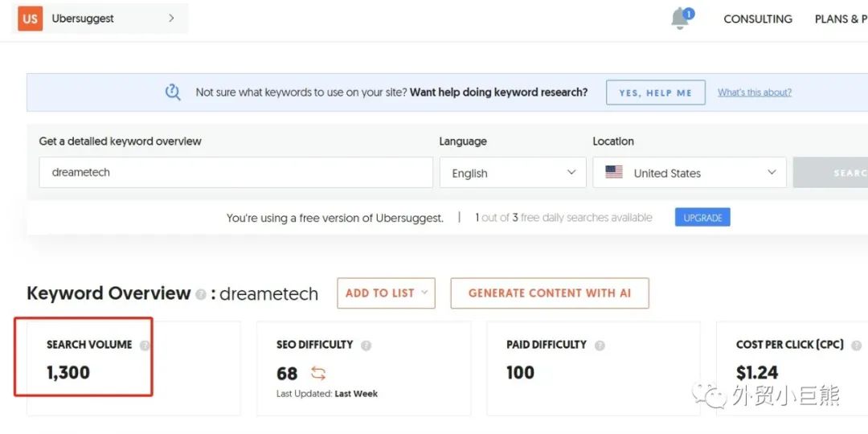The image size is (868, 434).
Task: Click Generate Content with AI button
Action: (x=549, y=293)
